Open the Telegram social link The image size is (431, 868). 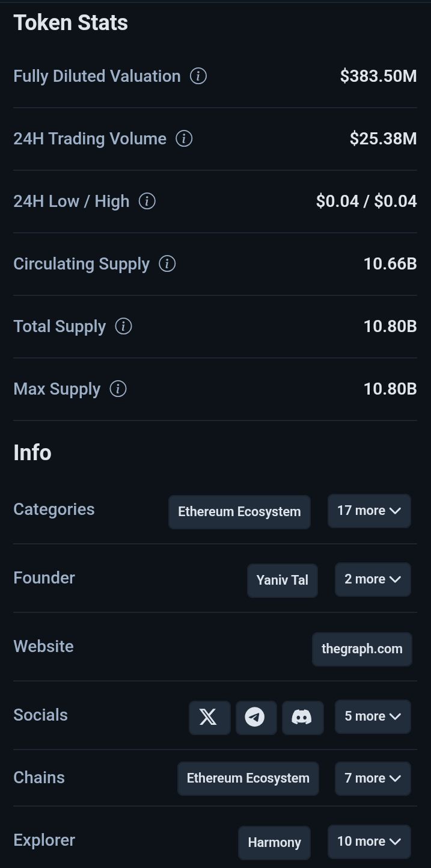click(255, 717)
